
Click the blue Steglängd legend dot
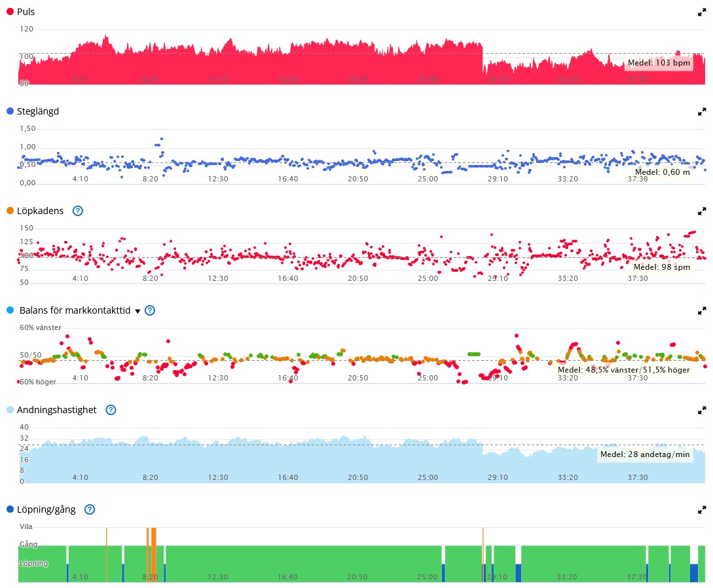[10, 111]
